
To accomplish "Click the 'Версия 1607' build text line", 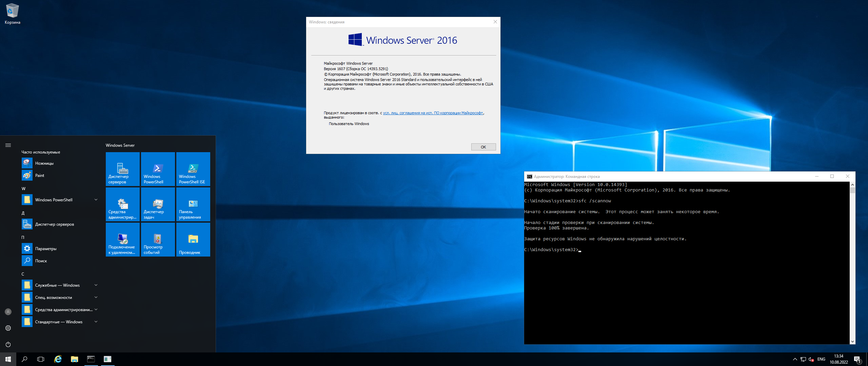I will pyautogui.click(x=356, y=69).
